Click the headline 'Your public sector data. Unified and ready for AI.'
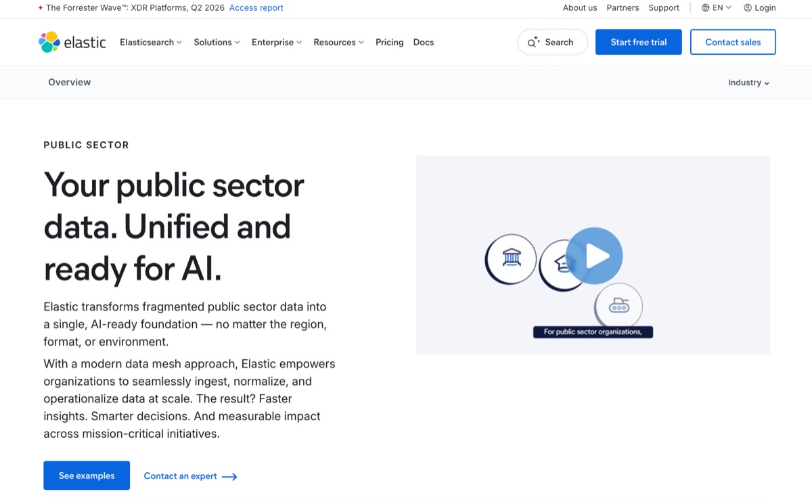812x504 pixels. pyautogui.click(x=174, y=227)
